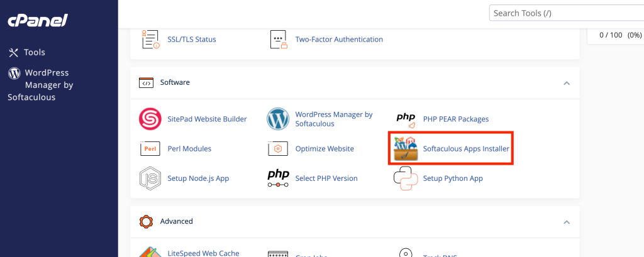
Task: Click the Select PHP Version icon
Action: 278,178
